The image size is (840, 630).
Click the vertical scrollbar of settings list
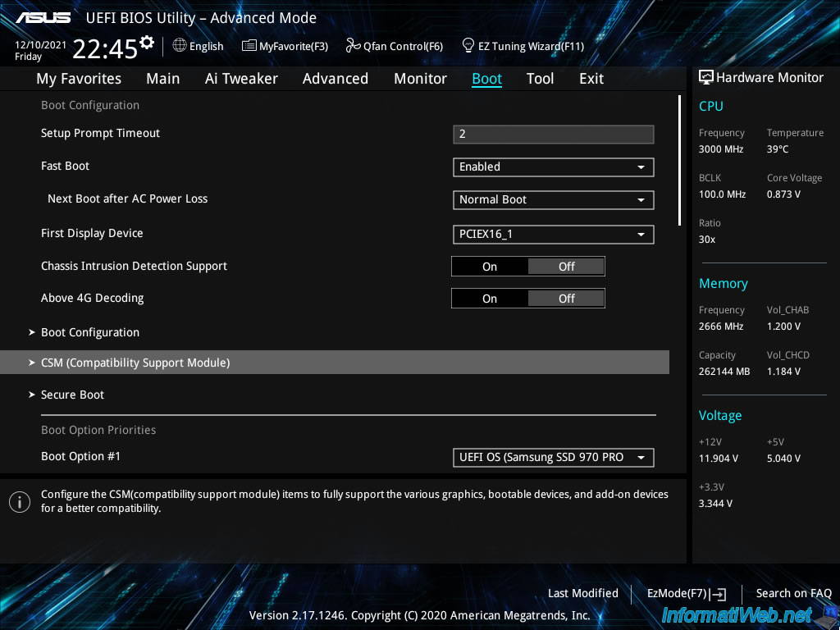coord(679,161)
